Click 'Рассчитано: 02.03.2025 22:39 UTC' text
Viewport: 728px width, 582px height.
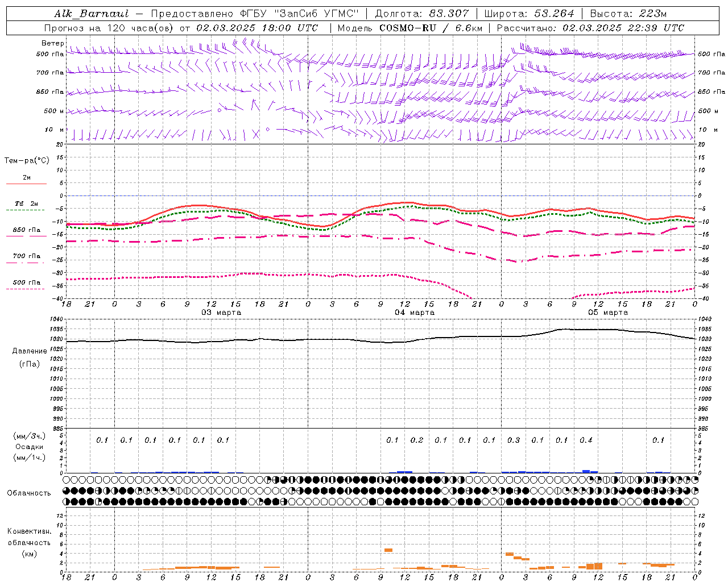[x=590, y=28]
